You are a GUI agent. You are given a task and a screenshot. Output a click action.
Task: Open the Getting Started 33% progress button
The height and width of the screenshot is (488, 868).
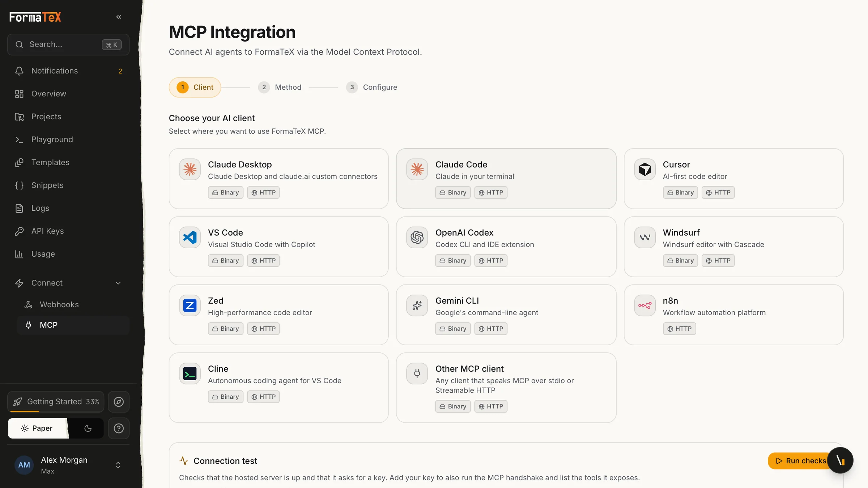[x=56, y=402]
